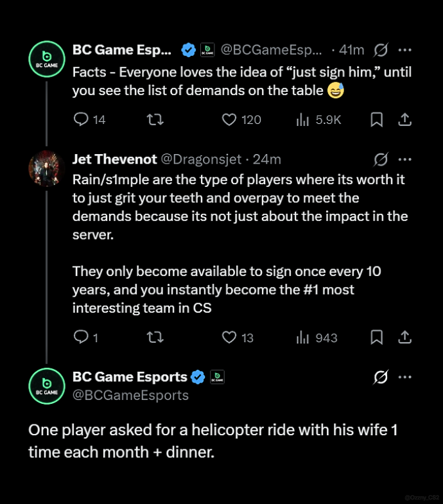
Task: Repost Jet Thevenot's Rain/s1mple tweet
Action: tap(155, 338)
